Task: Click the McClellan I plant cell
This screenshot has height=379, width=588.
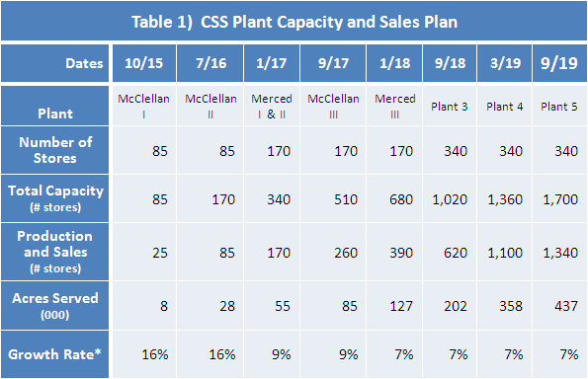Action: click(x=144, y=106)
